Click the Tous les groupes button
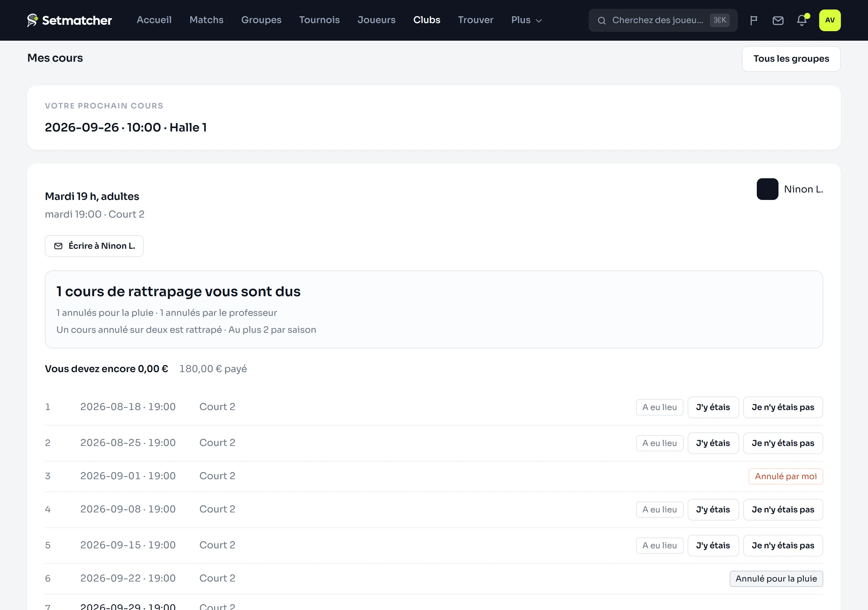Viewport: 868px width, 610px height. click(791, 59)
